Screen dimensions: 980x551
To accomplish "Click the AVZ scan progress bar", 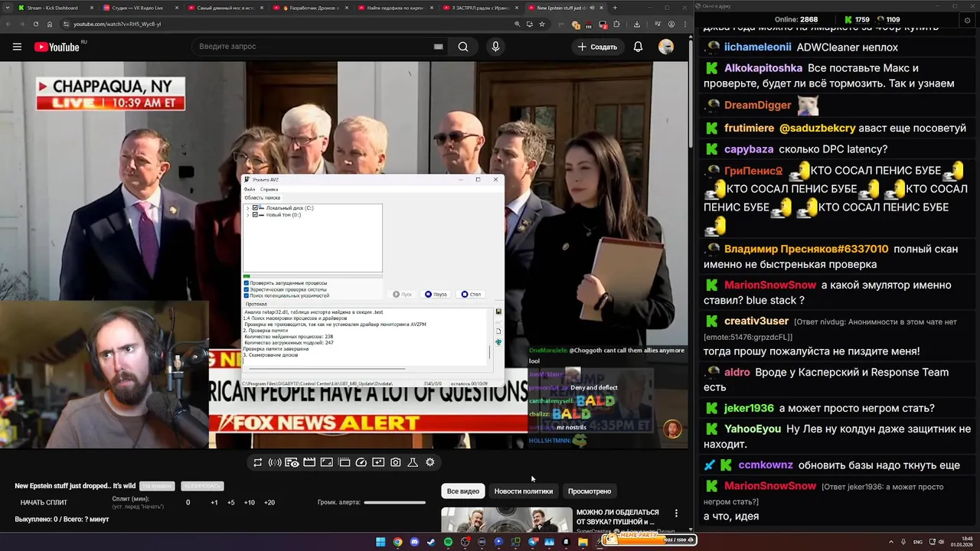I will pos(312,276).
